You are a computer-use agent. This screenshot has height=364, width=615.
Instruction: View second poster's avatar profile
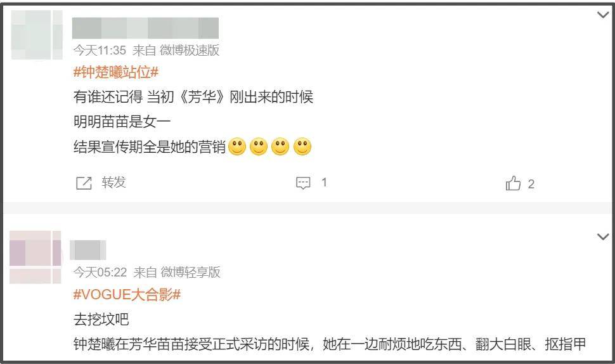[x=36, y=257]
